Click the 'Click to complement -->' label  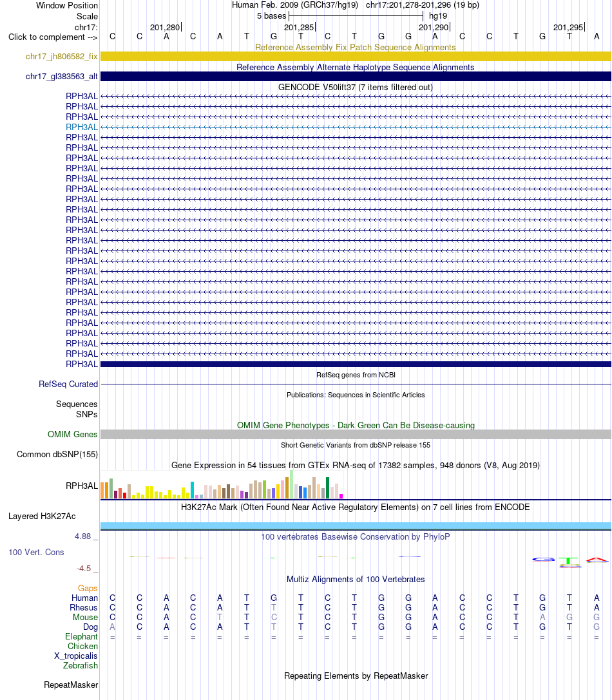53,37
